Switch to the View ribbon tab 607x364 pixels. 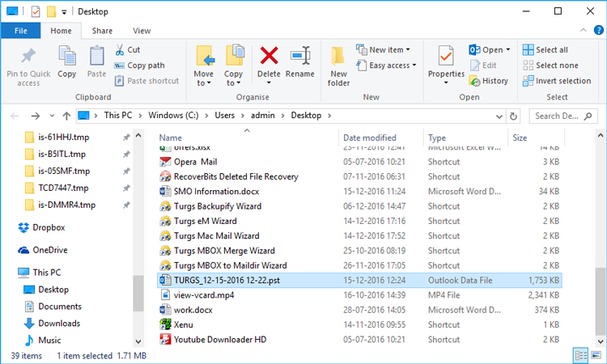click(x=142, y=31)
